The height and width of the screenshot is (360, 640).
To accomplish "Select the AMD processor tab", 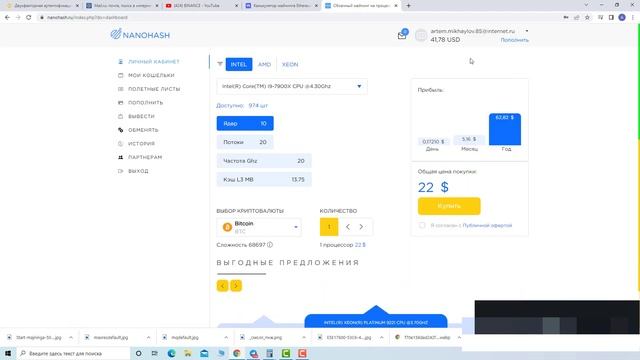I will (x=264, y=64).
